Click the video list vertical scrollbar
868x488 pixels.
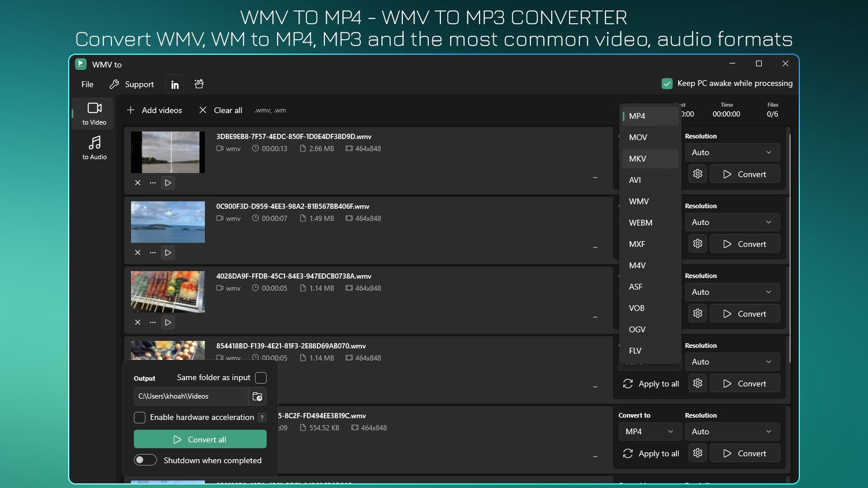789,248
